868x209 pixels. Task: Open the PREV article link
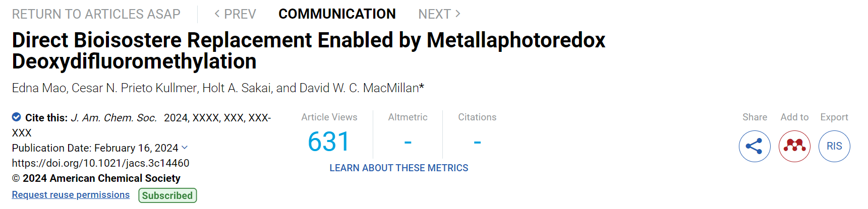(235, 14)
